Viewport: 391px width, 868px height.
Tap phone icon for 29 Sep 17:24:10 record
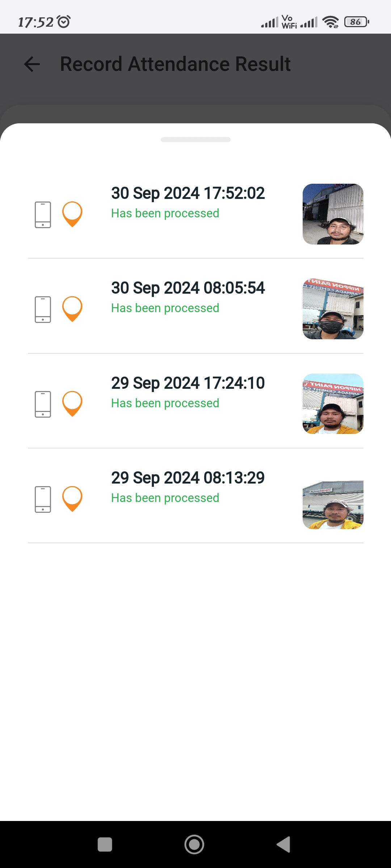[43, 404]
